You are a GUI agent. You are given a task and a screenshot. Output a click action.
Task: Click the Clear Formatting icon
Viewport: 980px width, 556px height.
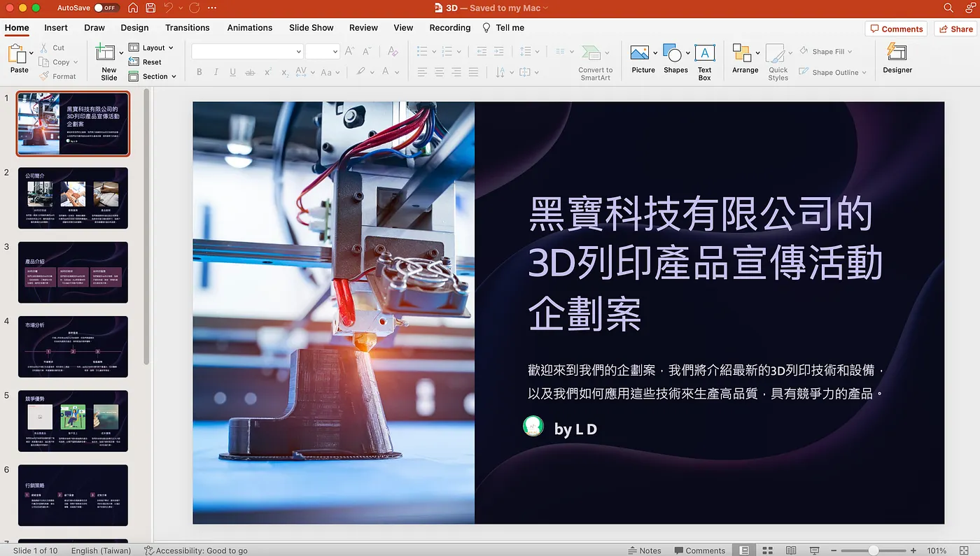click(393, 51)
